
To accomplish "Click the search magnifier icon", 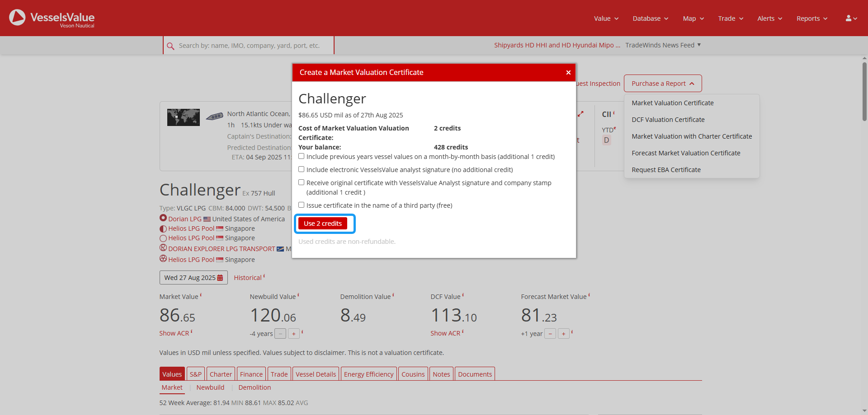I will (x=170, y=46).
